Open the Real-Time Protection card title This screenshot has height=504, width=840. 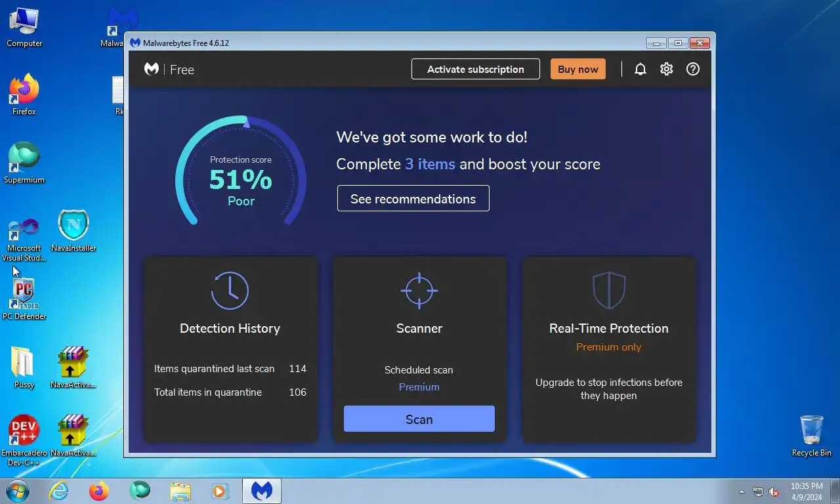click(609, 328)
